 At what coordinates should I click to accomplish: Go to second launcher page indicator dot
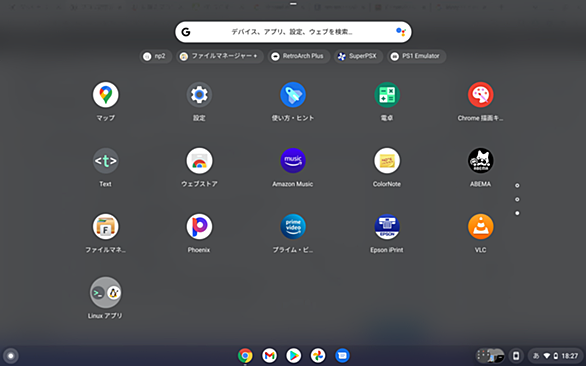point(517,199)
